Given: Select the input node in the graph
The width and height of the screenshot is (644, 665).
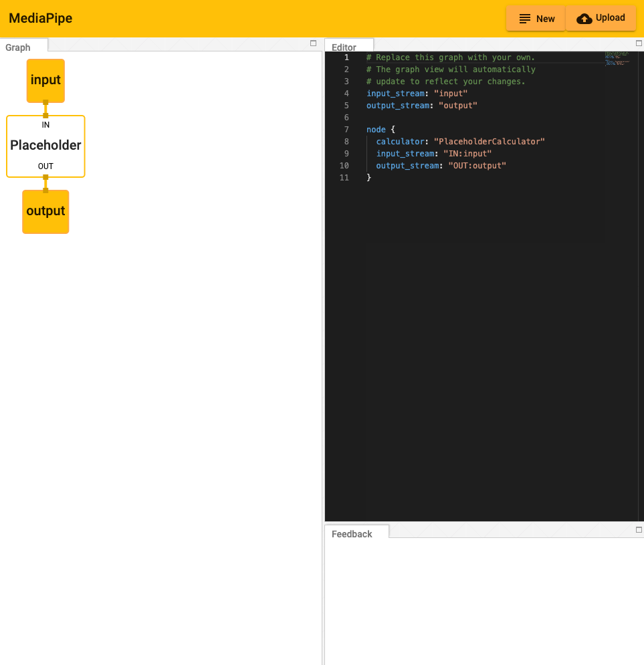Looking at the screenshot, I should point(45,80).
